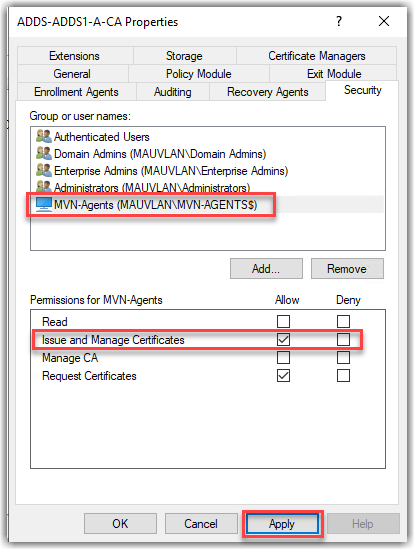Click the Add... button
Screen dimensions: 415x550
(x=266, y=269)
